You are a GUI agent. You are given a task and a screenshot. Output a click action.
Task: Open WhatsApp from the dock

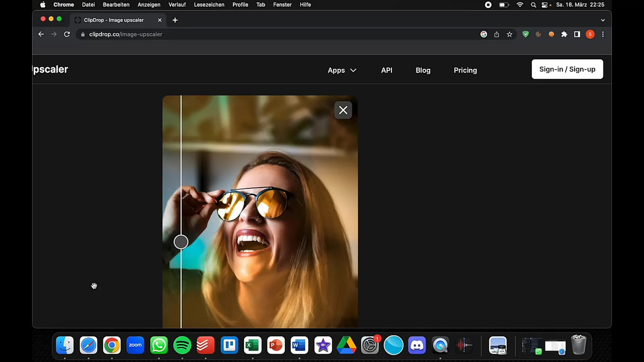tap(159, 345)
